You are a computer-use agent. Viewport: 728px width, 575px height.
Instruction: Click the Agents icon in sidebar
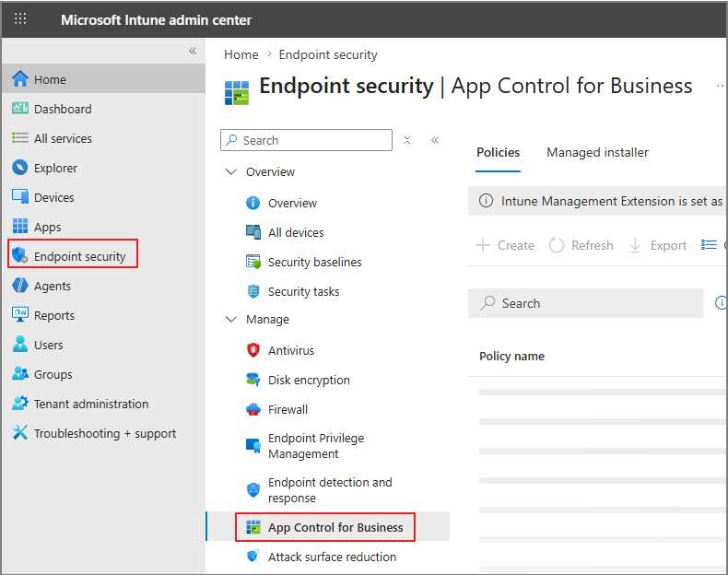[x=20, y=285]
